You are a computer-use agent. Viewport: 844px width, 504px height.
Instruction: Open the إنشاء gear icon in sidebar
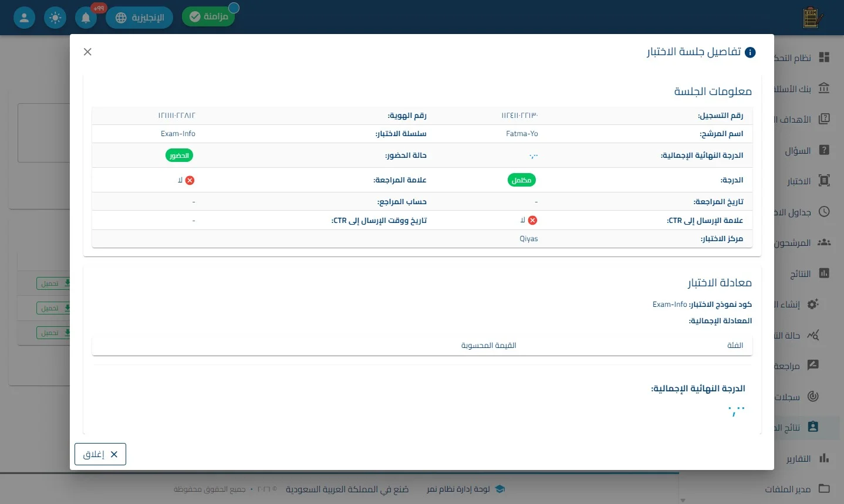point(813,304)
